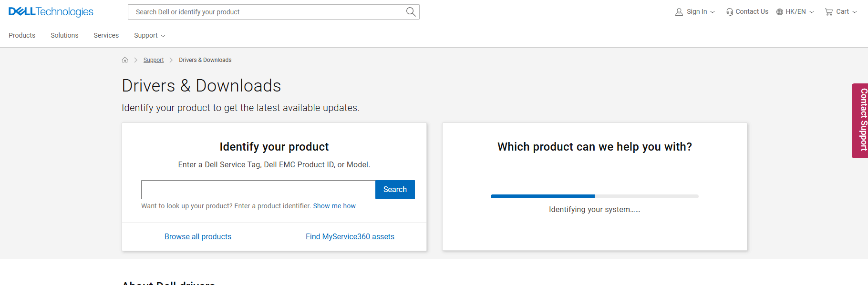The height and width of the screenshot is (285, 868).
Task: Click the magnifying glass search icon
Action: coord(411,12)
